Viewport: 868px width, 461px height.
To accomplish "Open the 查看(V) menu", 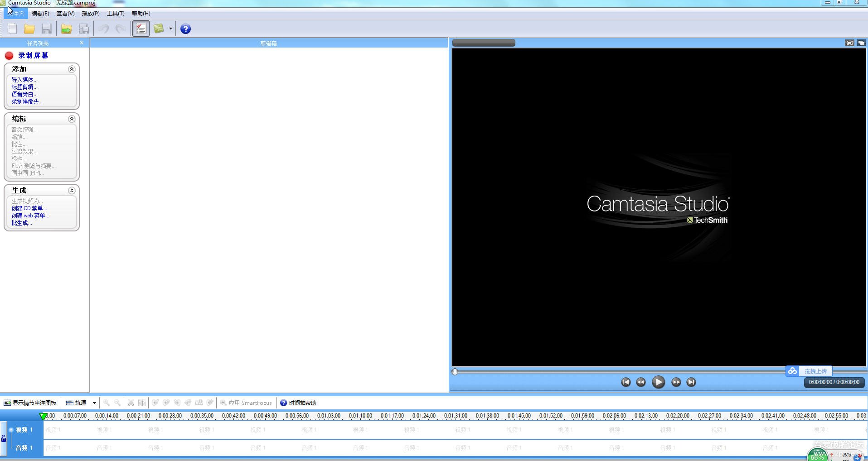I will pos(66,14).
